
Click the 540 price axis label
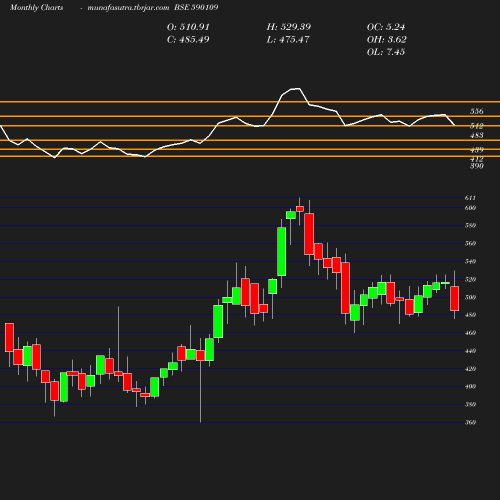point(470,261)
